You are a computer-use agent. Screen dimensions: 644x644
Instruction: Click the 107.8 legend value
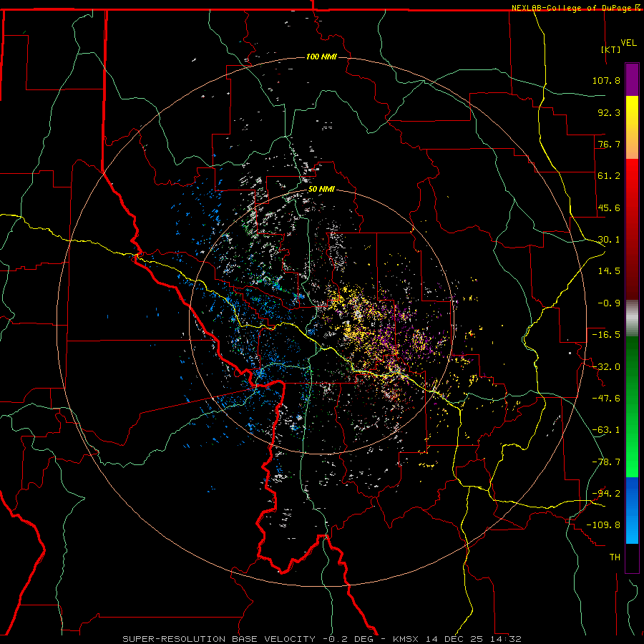pyautogui.click(x=606, y=80)
